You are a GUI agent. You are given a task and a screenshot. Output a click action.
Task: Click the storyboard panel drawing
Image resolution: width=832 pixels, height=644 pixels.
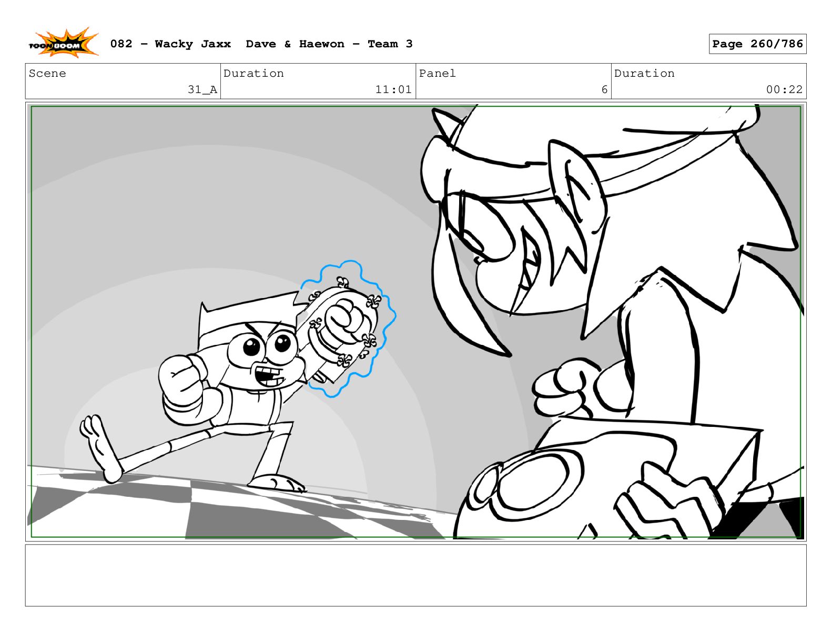415,322
